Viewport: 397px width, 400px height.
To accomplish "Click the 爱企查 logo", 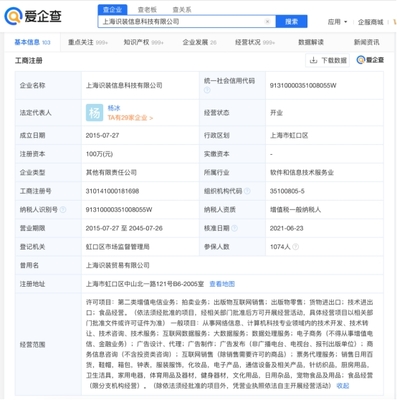I will click(33, 16).
